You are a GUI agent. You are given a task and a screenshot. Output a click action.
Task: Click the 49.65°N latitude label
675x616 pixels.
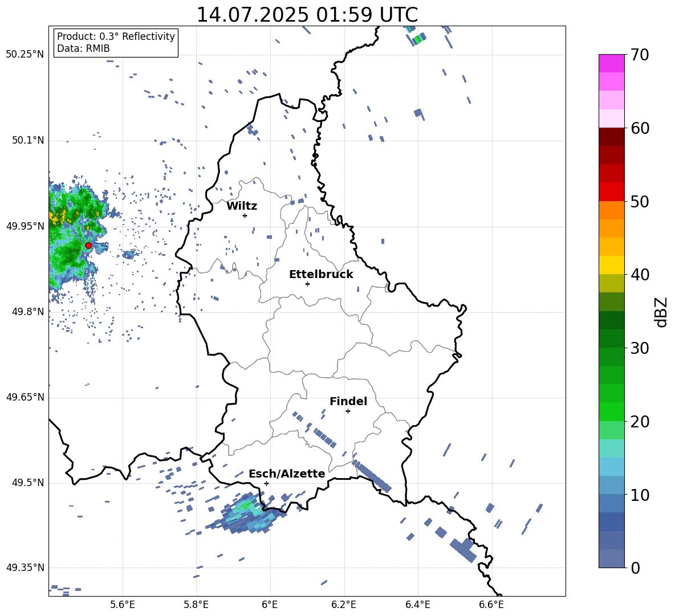[x=25, y=397]
